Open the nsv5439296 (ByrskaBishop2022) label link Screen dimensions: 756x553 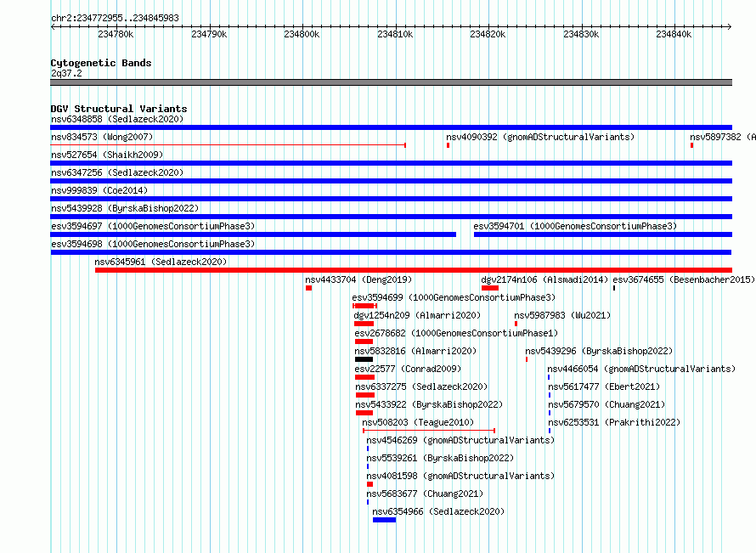coord(599,351)
